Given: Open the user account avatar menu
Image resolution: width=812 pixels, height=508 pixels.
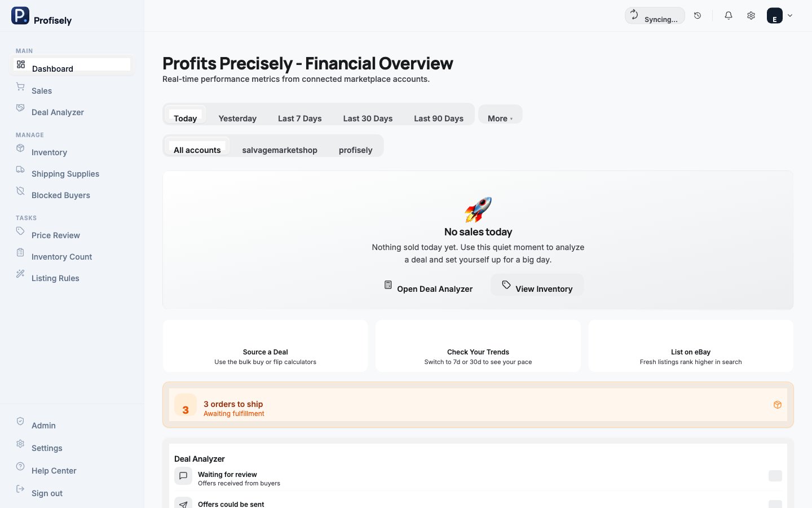Looking at the screenshot, I should tap(780, 16).
